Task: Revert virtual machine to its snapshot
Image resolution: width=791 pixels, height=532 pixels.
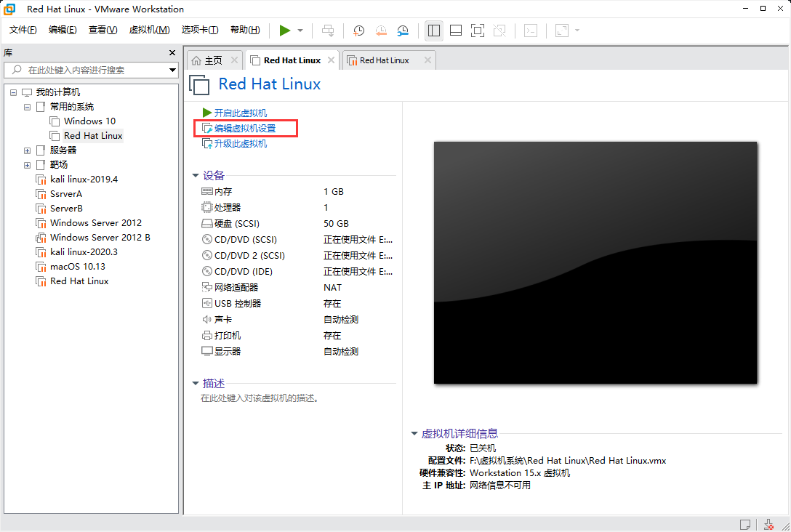Action: 380,30
